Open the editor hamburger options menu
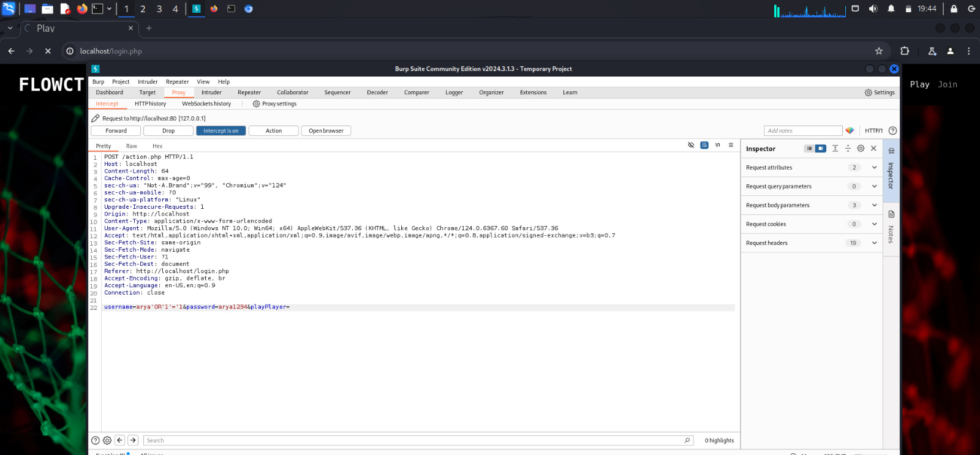Image resolution: width=980 pixels, height=455 pixels. (731, 145)
